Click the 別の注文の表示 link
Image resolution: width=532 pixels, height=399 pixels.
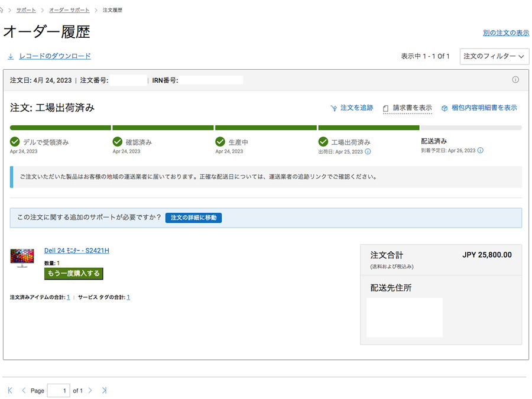pyautogui.click(x=506, y=33)
